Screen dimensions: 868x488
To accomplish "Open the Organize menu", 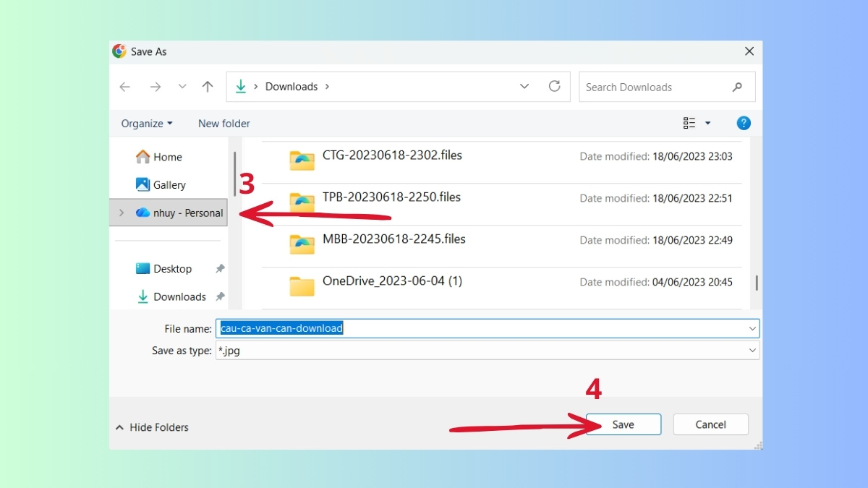I will point(146,123).
